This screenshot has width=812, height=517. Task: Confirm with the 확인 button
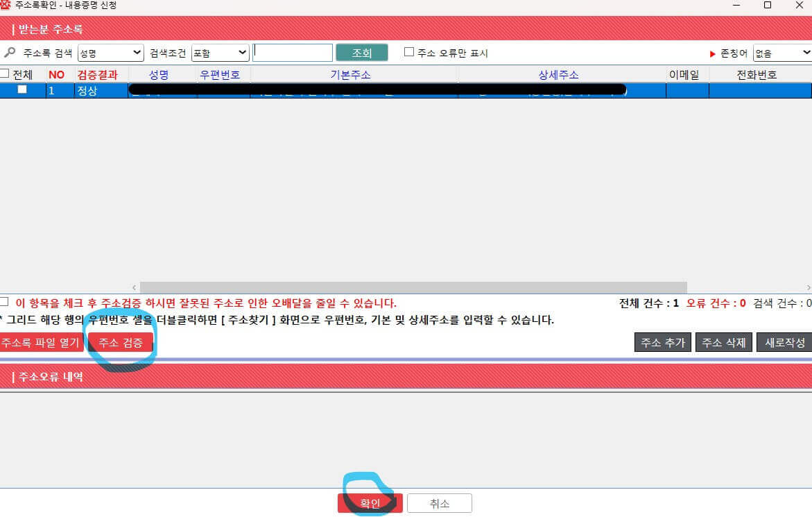pos(370,503)
